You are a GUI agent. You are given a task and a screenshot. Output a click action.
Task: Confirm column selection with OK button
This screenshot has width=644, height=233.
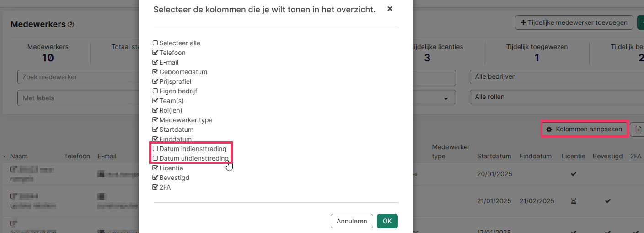(x=387, y=221)
